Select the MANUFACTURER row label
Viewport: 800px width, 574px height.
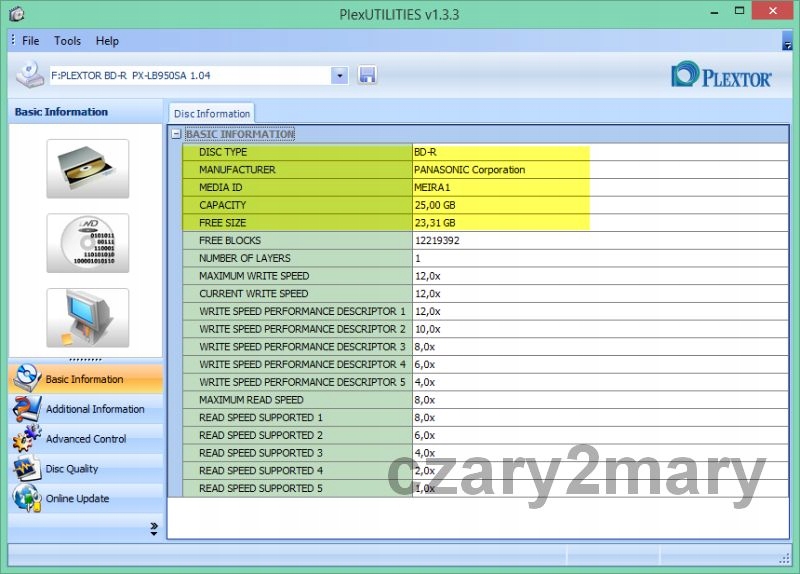pyautogui.click(x=237, y=170)
